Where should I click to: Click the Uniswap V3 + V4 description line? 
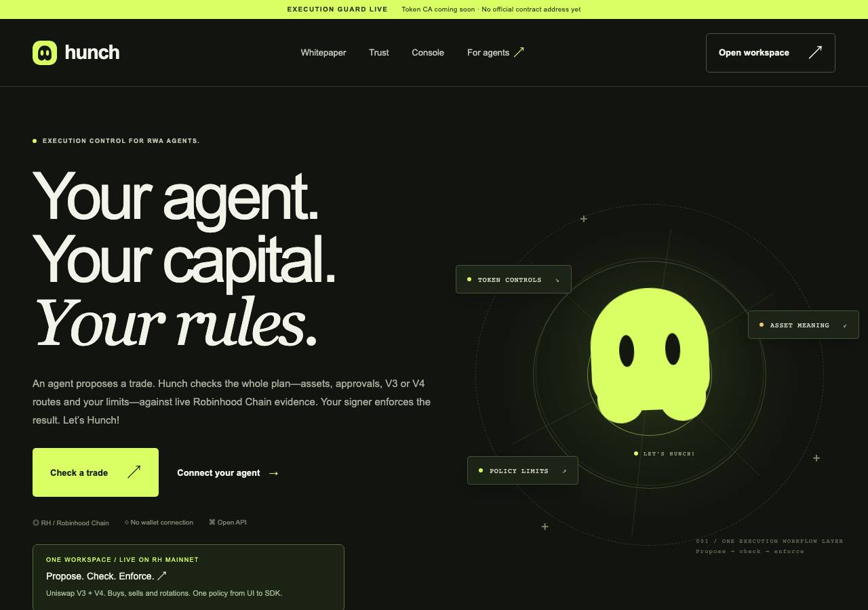click(x=164, y=593)
